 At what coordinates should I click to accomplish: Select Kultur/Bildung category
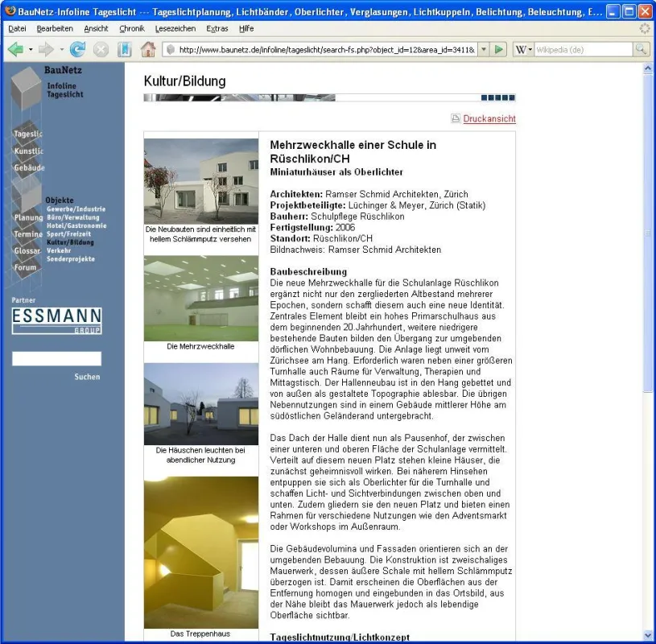point(70,242)
